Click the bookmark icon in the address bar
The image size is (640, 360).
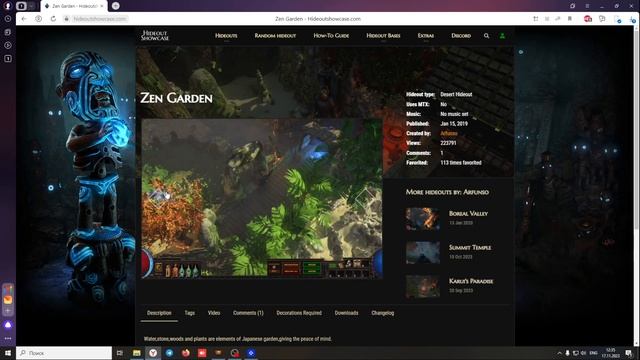(x=570, y=19)
